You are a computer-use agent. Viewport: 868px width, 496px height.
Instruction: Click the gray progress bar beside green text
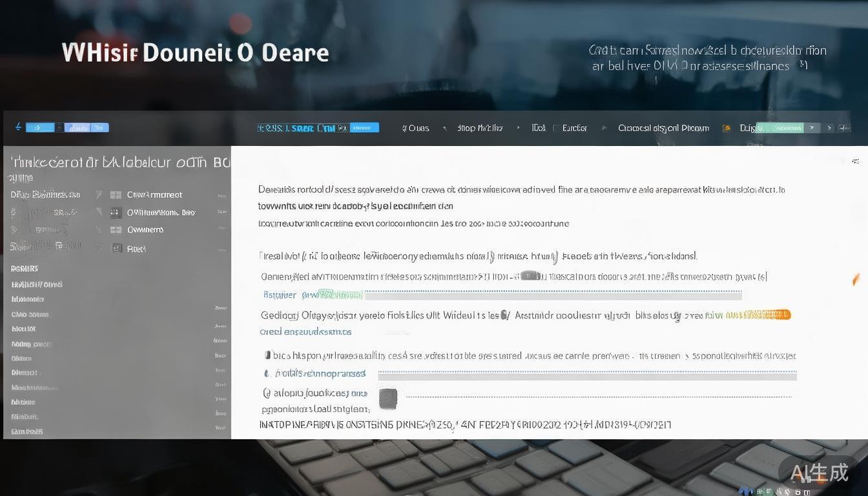click(553, 295)
